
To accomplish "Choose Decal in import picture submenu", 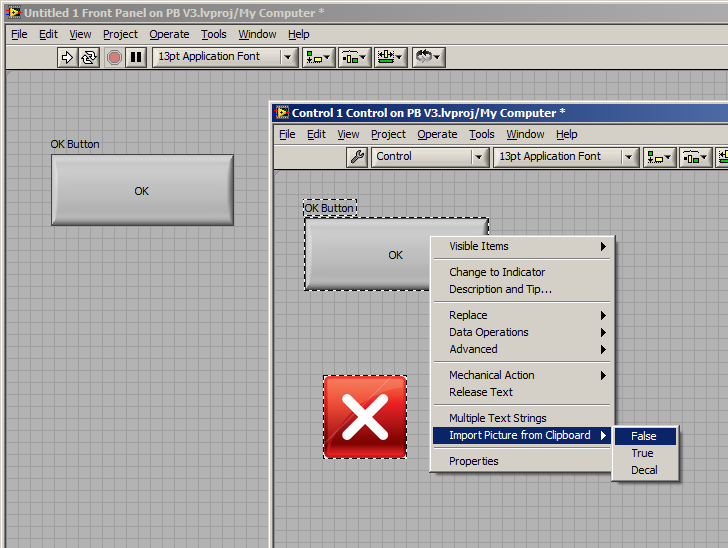I will pos(645,470).
